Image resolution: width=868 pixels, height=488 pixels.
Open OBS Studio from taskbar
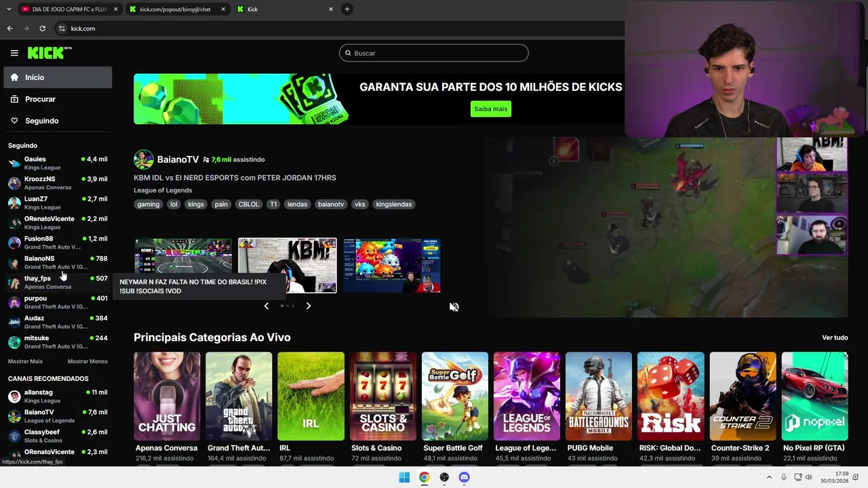(444, 477)
